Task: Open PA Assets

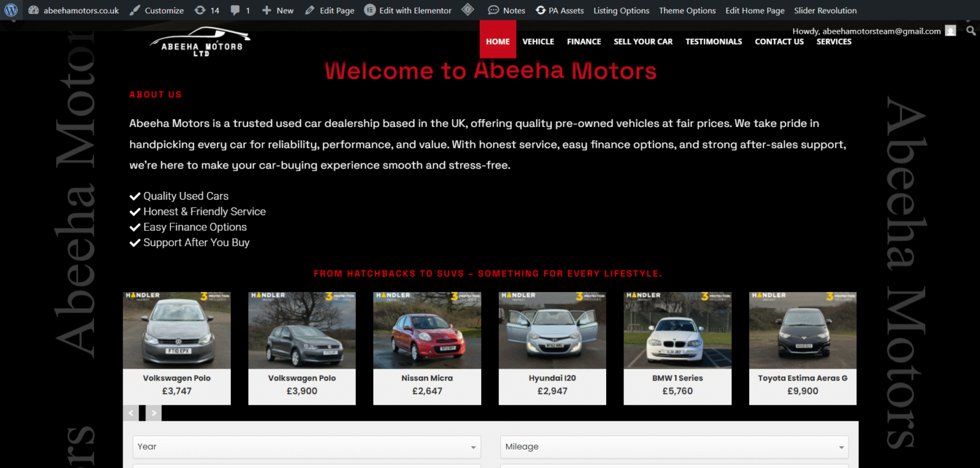Action: point(560,10)
